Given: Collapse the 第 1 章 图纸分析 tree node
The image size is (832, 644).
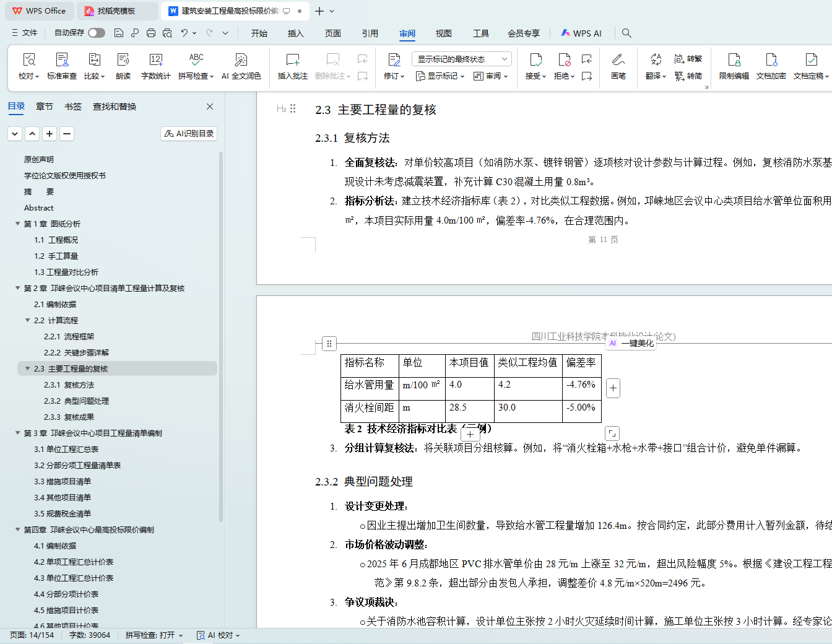Looking at the screenshot, I should click(x=18, y=224).
